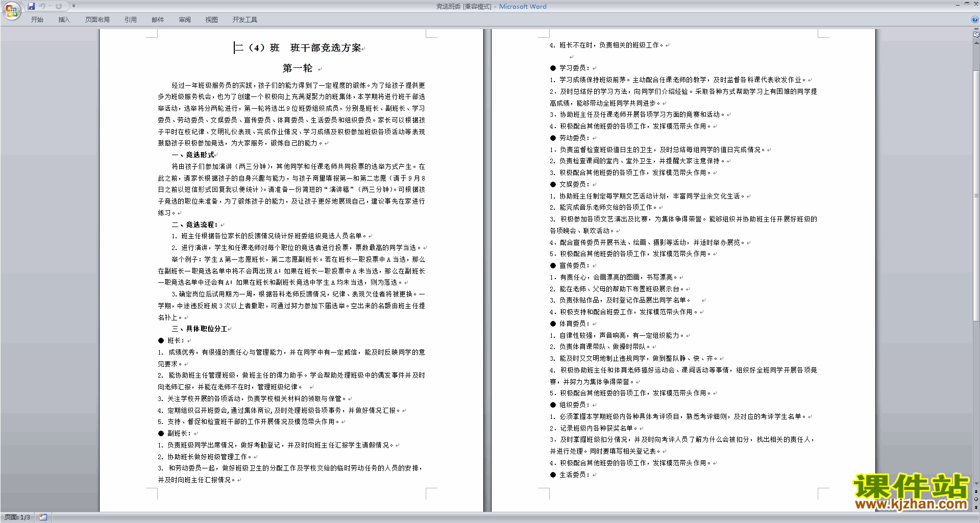This screenshot has width=980, height=523.
Task: Click the line 能完成音乐老师交给的各项工作
Action: point(608,207)
